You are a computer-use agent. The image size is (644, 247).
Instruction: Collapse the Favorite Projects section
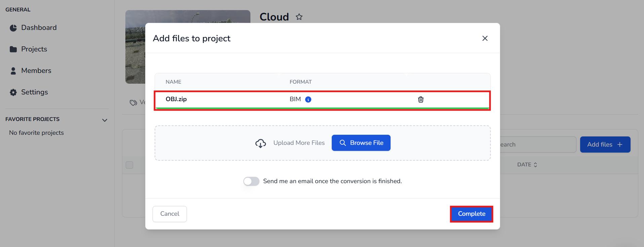[105, 120]
